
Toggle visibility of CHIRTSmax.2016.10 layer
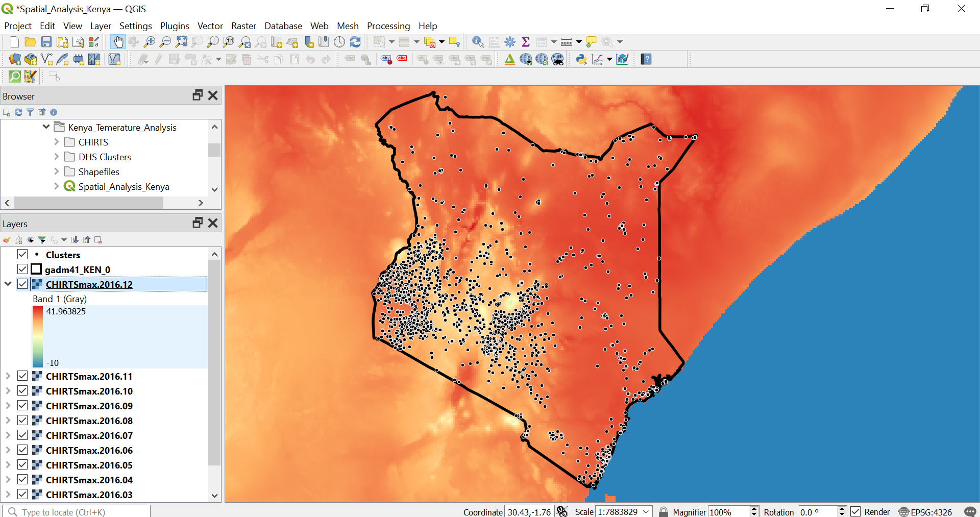point(22,390)
